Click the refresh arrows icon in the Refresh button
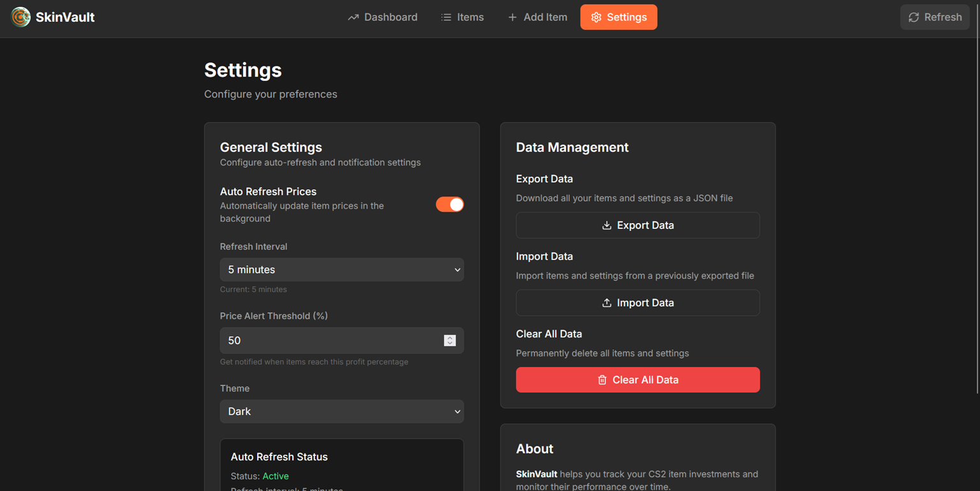This screenshot has width=980, height=491. click(912, 17)
